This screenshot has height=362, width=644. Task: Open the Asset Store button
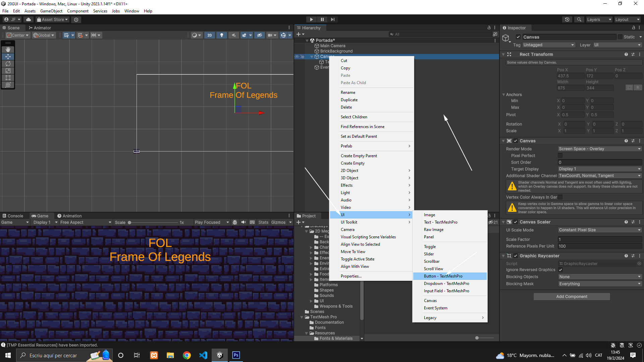tap(52, 19)
